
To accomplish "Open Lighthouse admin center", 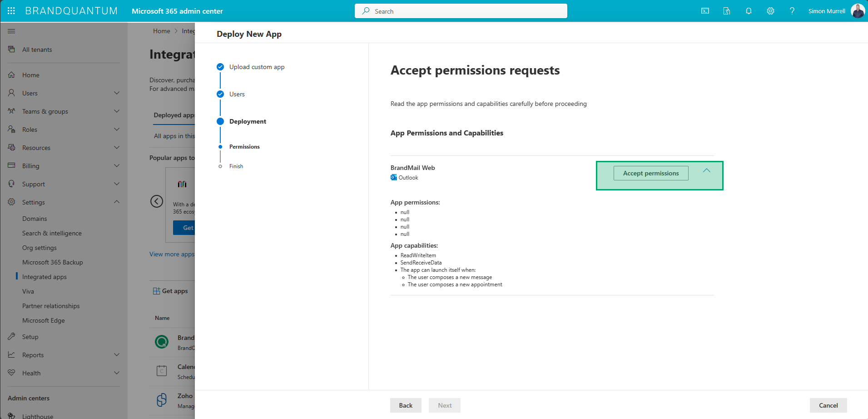I will [x=38, y=416].
